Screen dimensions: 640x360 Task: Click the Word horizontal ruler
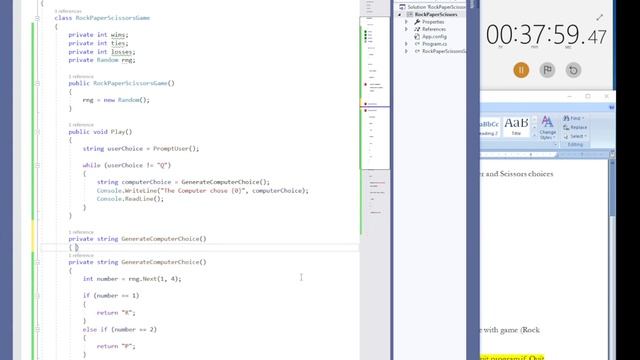pos(543,155)
